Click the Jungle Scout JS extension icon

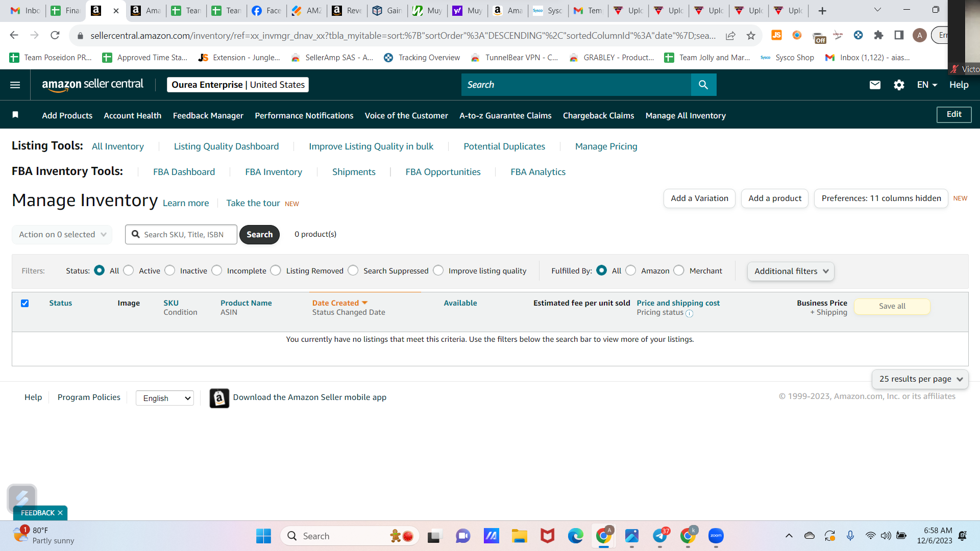776,35
